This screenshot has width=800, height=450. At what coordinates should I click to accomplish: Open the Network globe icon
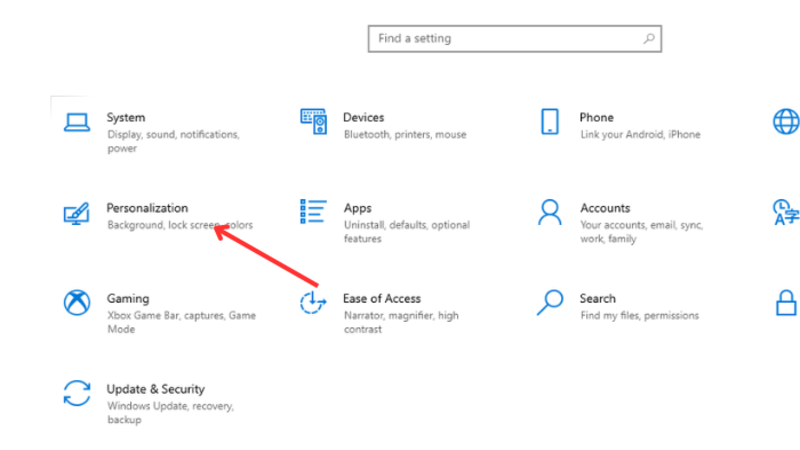point(786,121)
